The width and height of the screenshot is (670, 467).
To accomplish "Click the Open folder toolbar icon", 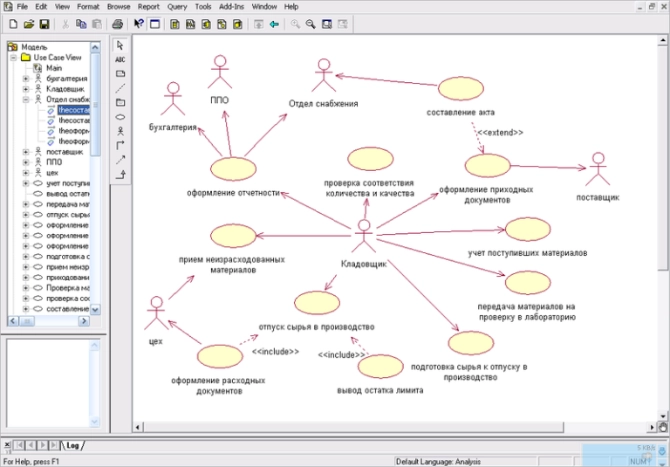I will [x=29, y=24].
